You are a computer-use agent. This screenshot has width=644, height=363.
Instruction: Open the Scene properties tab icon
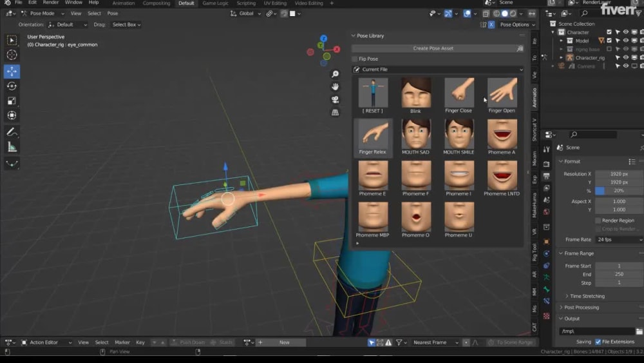[x=546, y=200]
